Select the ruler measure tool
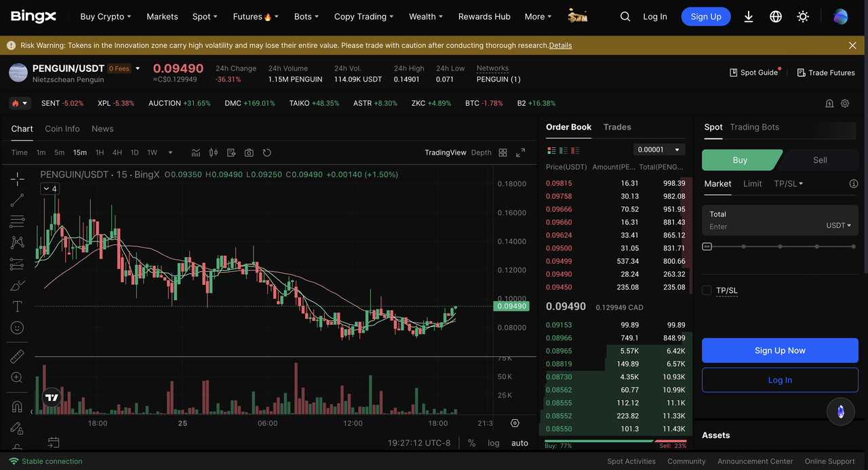 coord(17,356)
